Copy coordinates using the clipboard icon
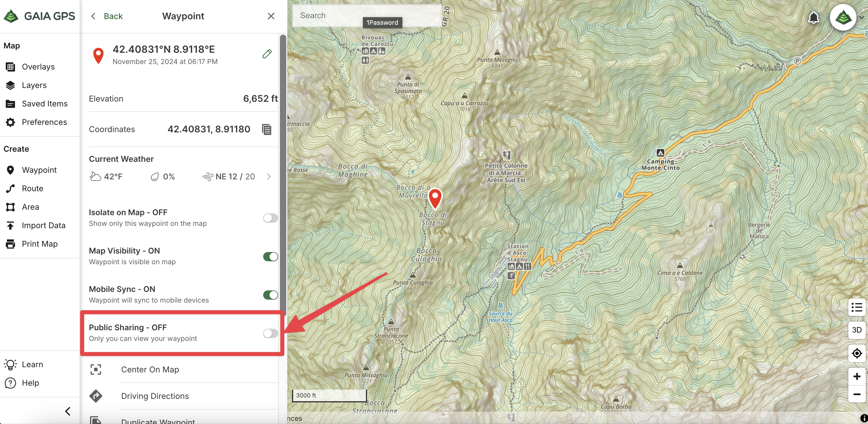Viewport: 868px width, 424px height. (267, 129)
